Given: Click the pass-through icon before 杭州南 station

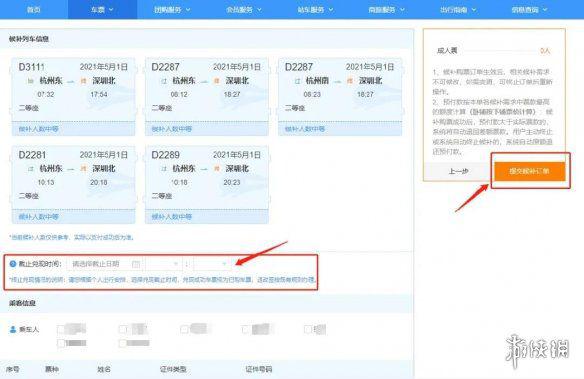Looking at the screenshot, I should click(x=297, y=81).
